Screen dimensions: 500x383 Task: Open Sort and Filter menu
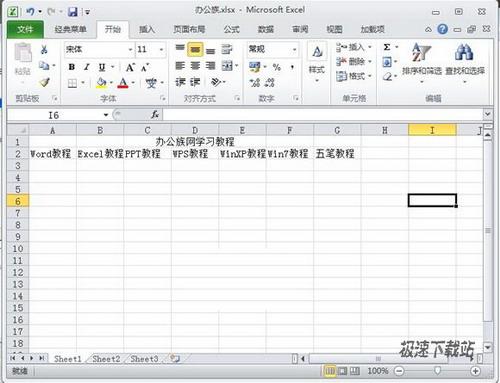click(x=422, y=62)
